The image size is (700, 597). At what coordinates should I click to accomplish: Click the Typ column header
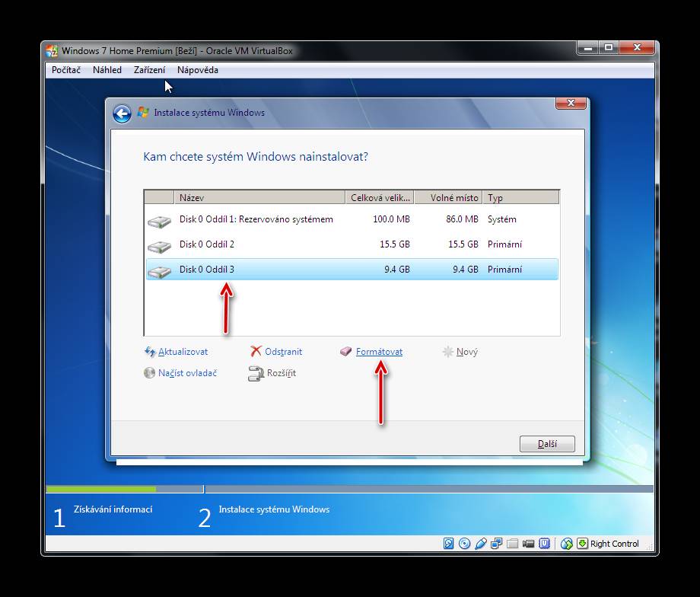520,197
